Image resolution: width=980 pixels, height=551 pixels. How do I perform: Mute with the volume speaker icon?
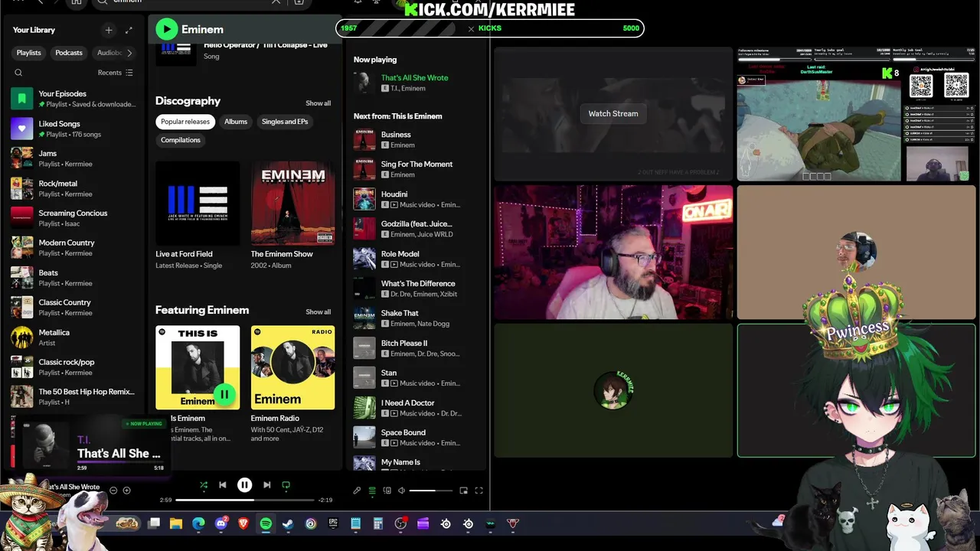pyautogui.click(x=401, y=491)
